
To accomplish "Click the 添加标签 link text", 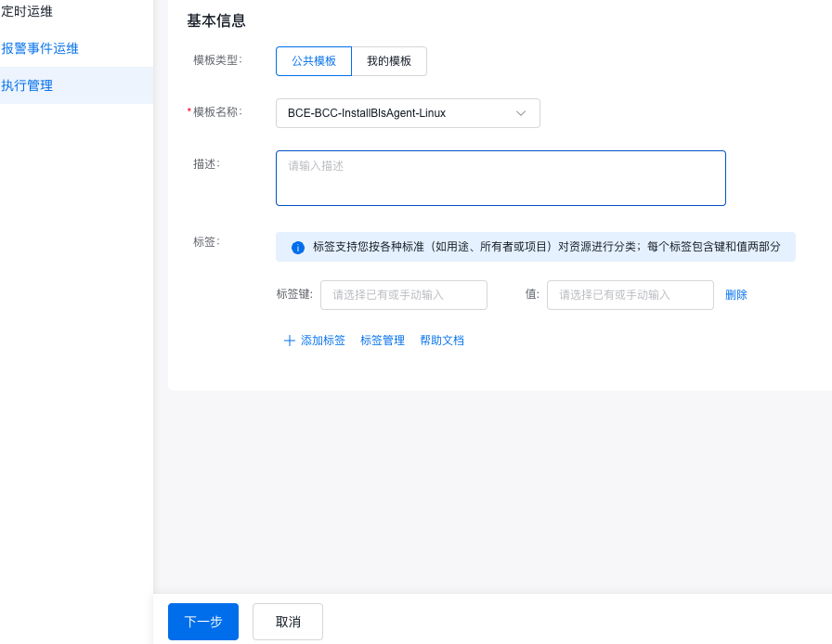I will [322, 341].
